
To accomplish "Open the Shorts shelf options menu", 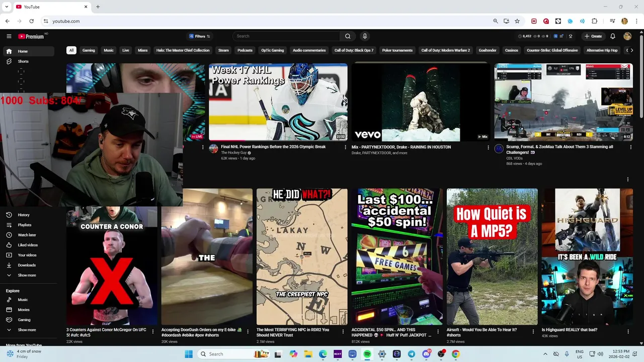I will click(x=628, y=179).
